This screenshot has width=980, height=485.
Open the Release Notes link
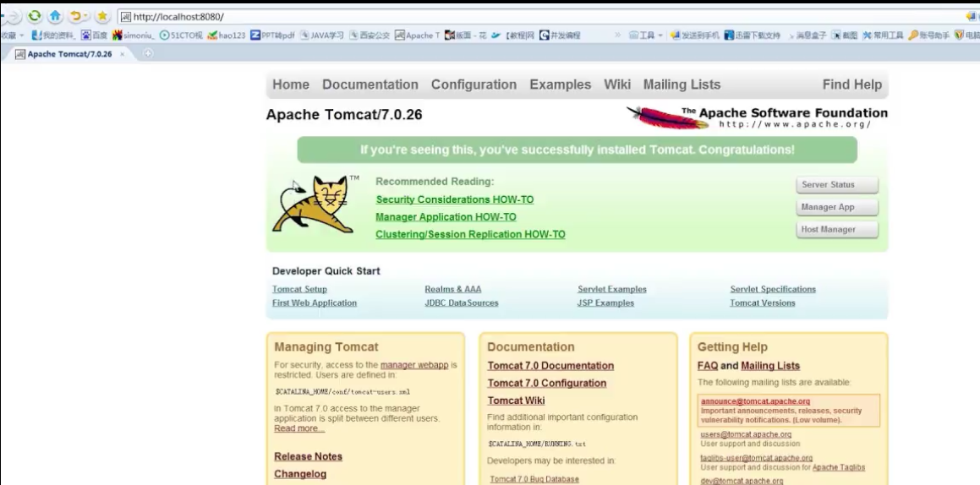[x=308, y=456]
